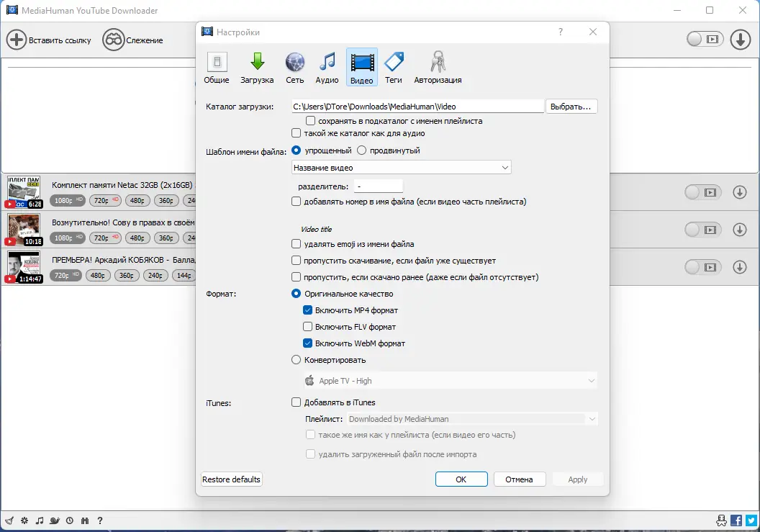Check пропустить, если скачано ранее

coord(296,277)
